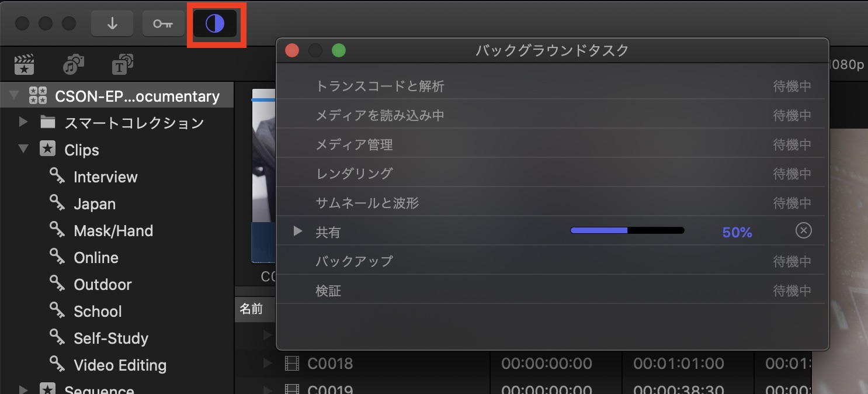Click the Clips star event icon
Image resolution: width=868 pixels, height=394 pixels.
pyautogui.click(x=48, y=149)
